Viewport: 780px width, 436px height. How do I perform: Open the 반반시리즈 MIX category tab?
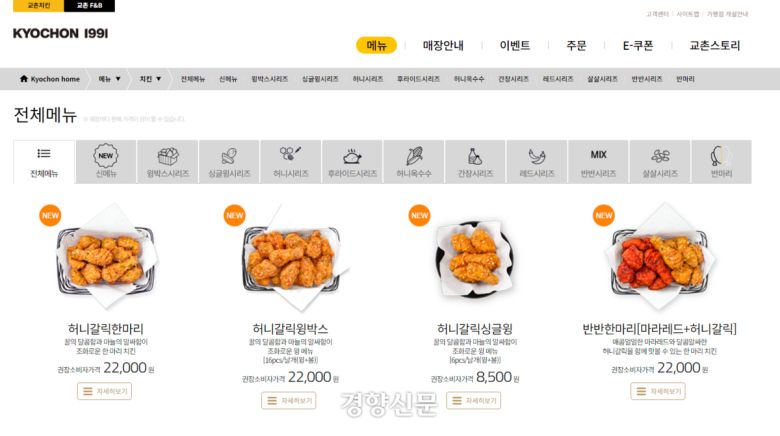coord(598,162)
